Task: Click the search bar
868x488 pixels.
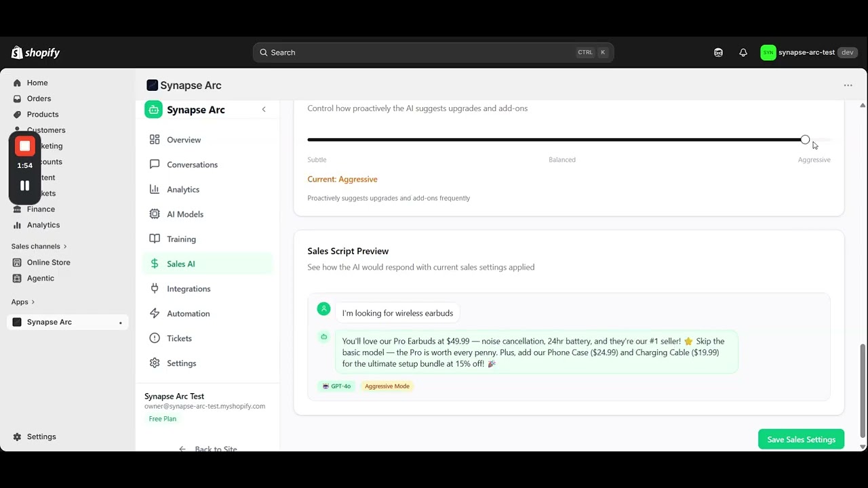Action: pyautogui.click(x=433, y=52)
